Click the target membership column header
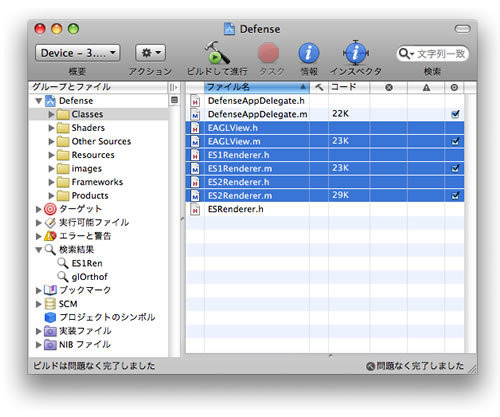 [454, 88]
